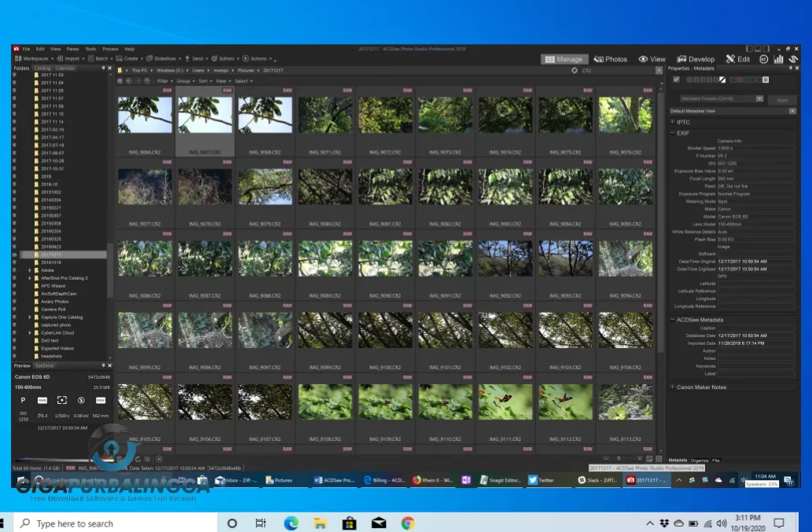Open Google Chrome from Windows taskbar

[407, 523]
